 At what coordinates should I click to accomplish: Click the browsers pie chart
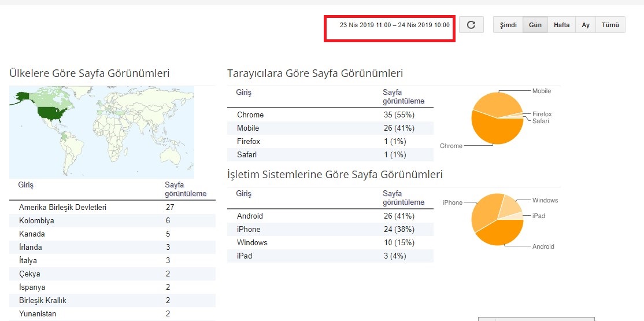click(x=497, y=119)
